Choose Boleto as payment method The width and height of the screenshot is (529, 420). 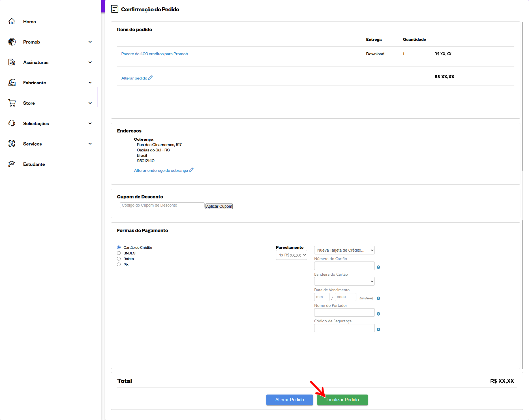119,259
